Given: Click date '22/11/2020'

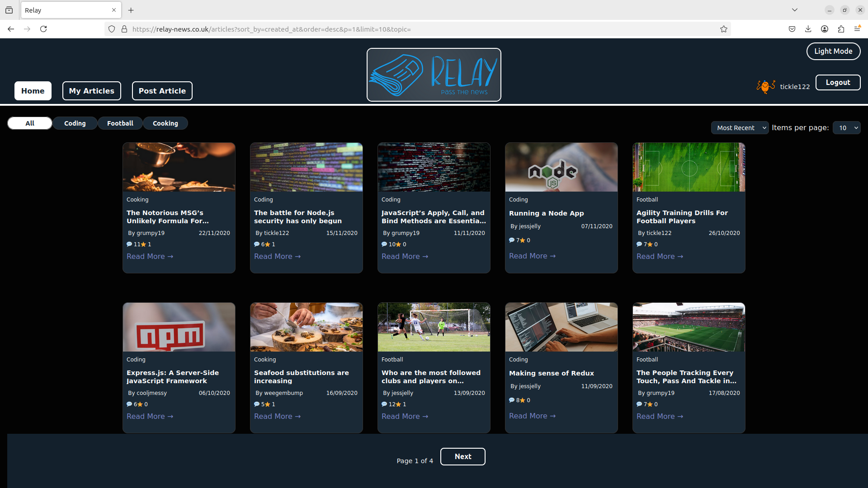Looking at the screenshot, I should (214, 233).
